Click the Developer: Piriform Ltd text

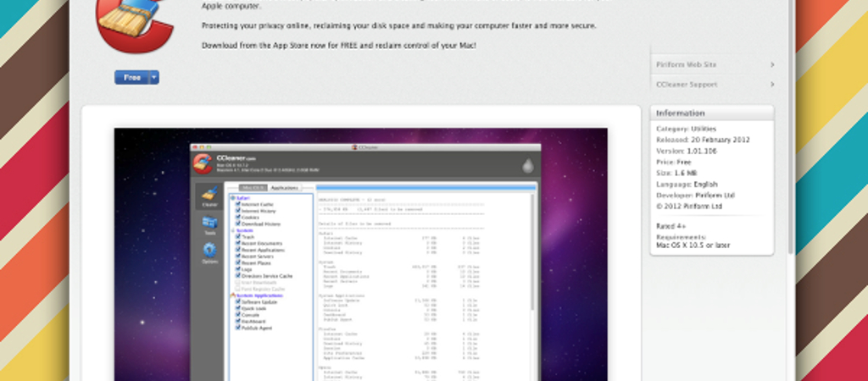click(695, 196)
